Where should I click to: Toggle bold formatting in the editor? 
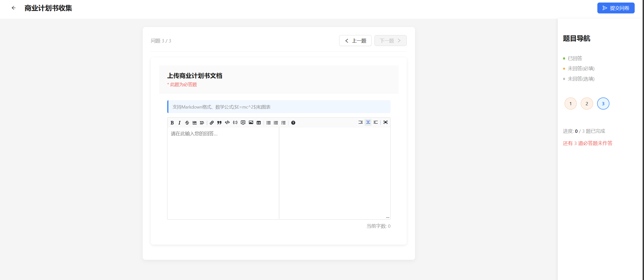[172, 123]
